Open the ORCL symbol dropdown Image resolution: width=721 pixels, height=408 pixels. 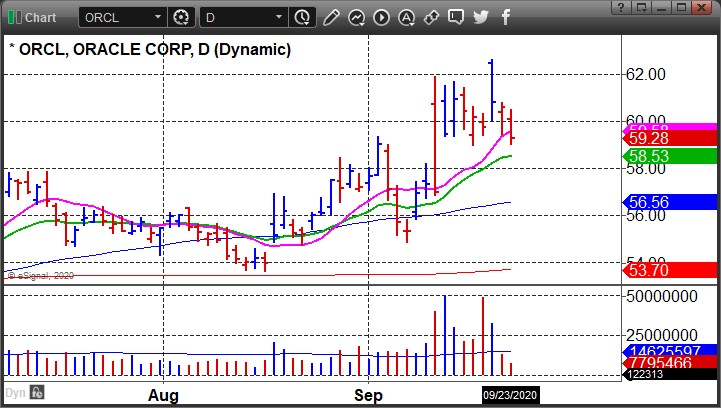[x=157, y=17]
